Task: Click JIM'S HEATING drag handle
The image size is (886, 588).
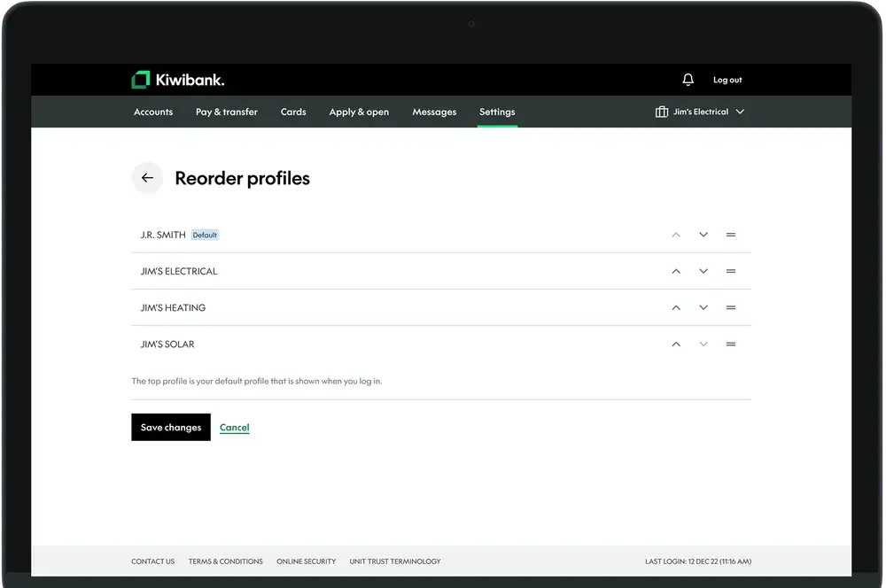Action: pyautogui.click(x=731, y=308)
